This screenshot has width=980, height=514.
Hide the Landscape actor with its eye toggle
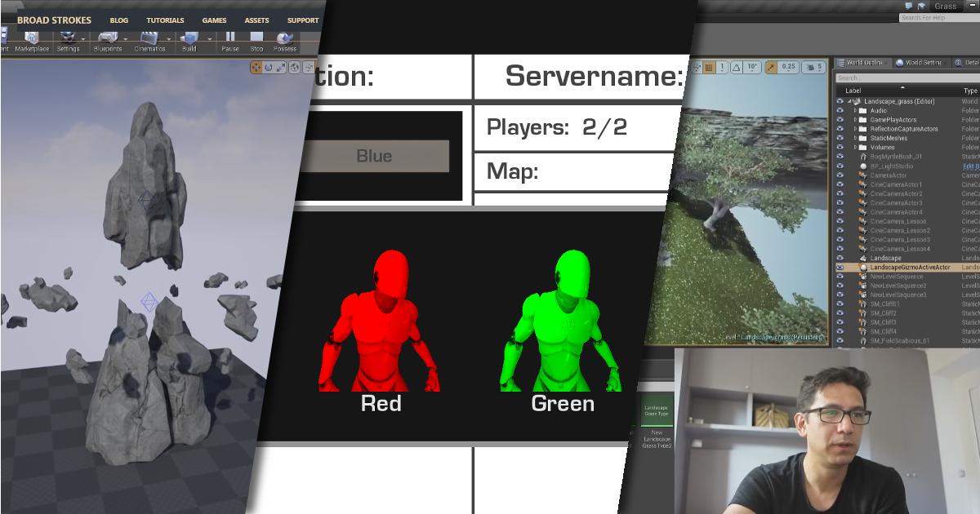(840, 257)
